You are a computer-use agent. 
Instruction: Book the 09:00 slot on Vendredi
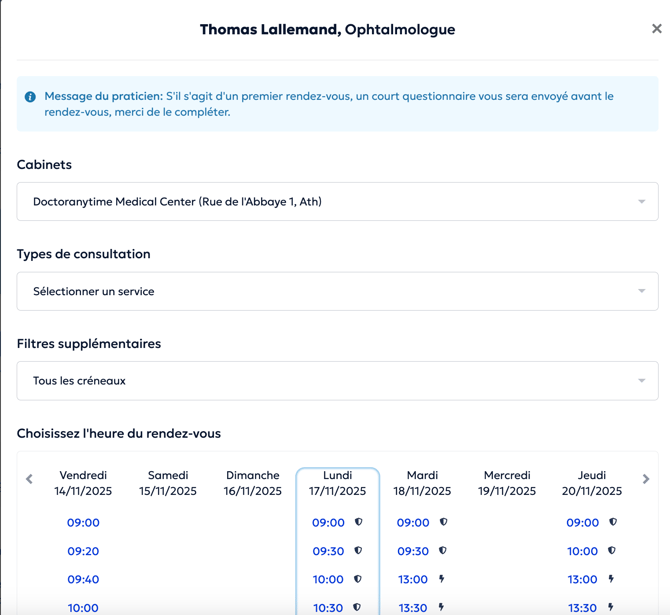tap(83, 523)
